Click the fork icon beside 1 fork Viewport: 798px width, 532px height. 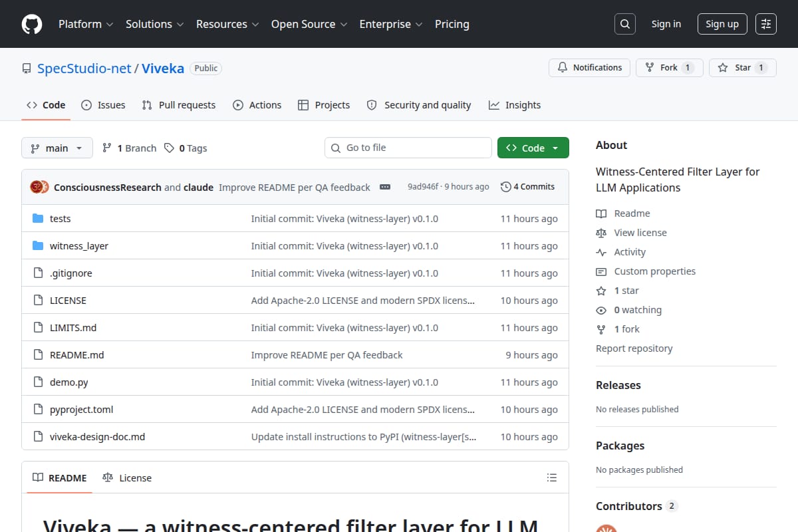point(601,329)
